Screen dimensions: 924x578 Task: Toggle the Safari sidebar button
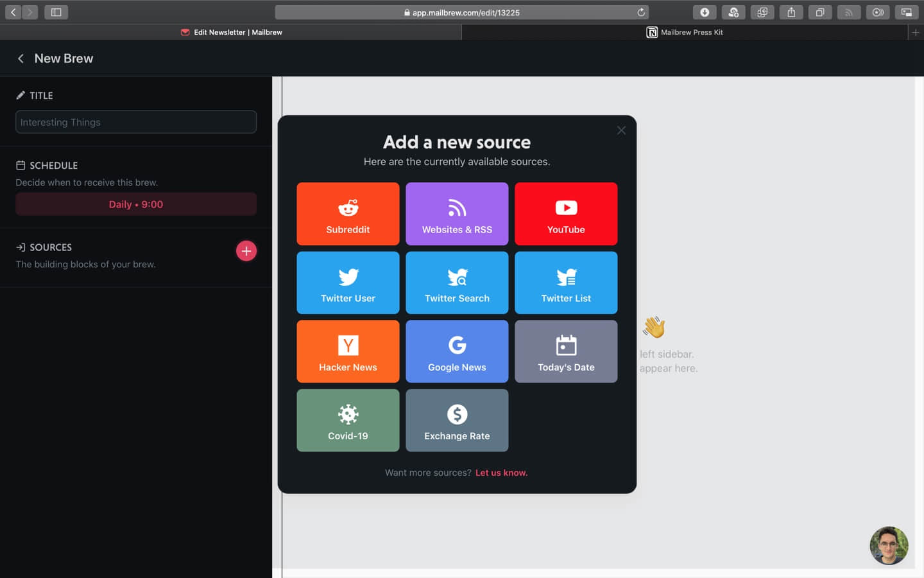(56, 12)
